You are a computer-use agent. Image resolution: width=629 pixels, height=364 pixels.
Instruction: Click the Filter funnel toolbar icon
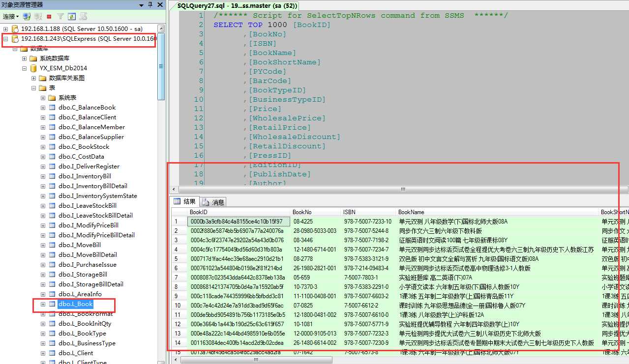[x=60, y=17]
